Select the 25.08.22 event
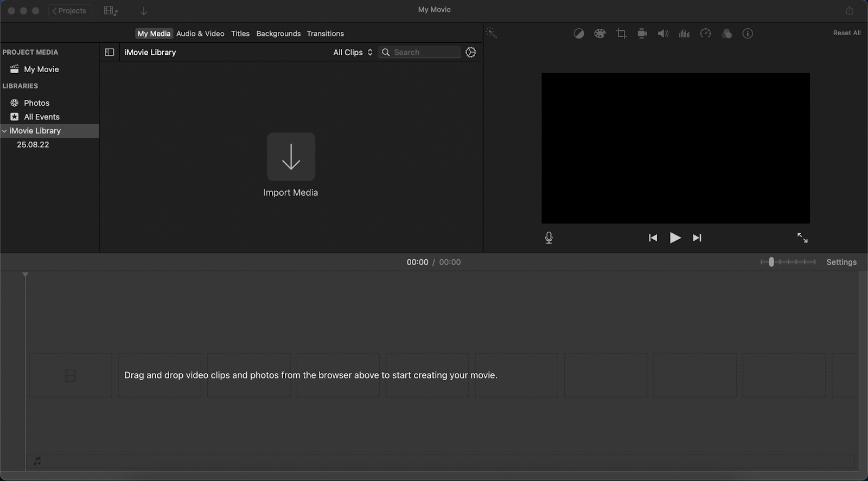Image resolution: width=868 pixels, height=481 pixels. (33, 145)
